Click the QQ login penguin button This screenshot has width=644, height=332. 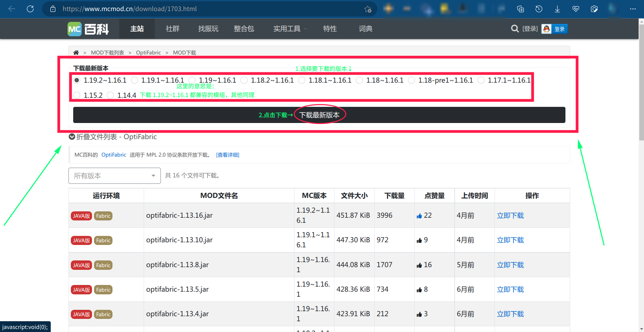point(554,29)
